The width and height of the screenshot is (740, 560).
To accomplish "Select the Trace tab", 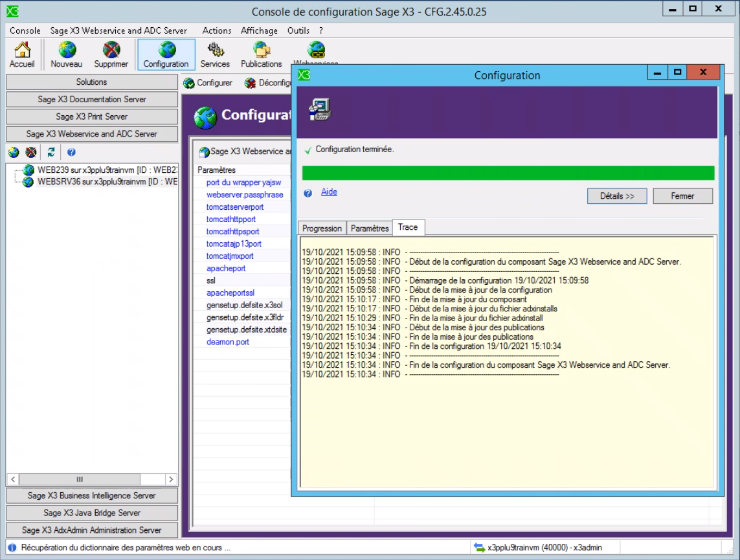I will tap(409, 227).
